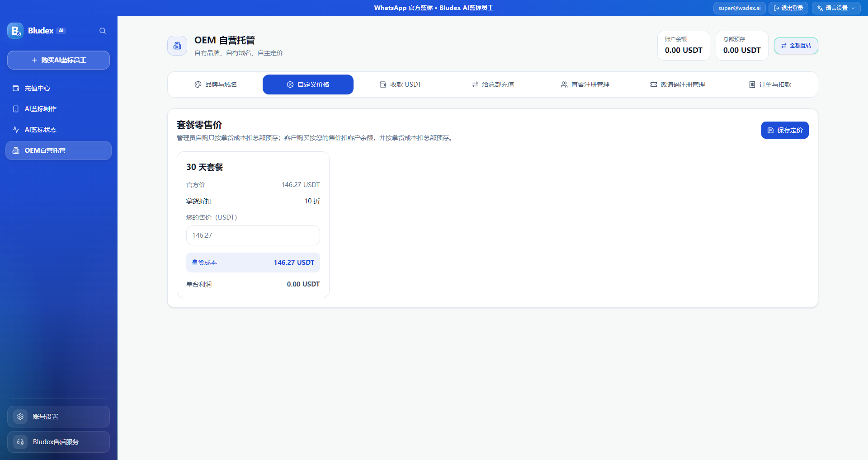Select OEM自营托管 in the sidebar
The image size is (868, 460).
click(58, 150)
